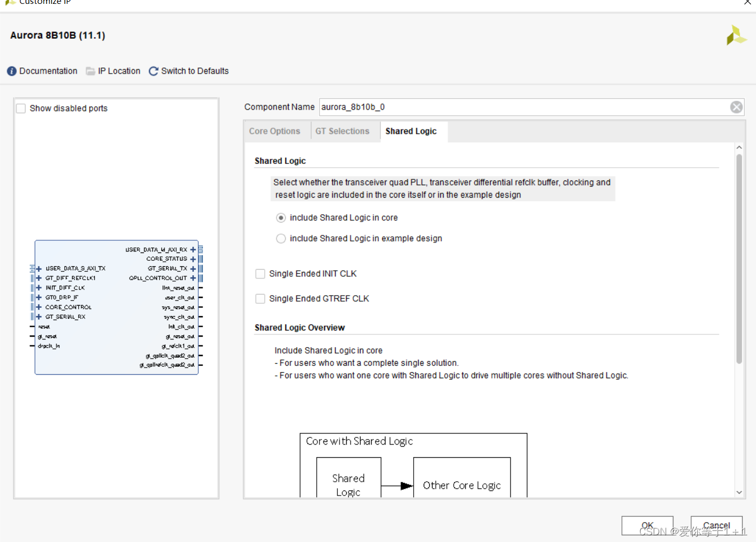
Task: Expand the CORE_CONTROL port
Action: pyautogui.click(x=39, y=307)
